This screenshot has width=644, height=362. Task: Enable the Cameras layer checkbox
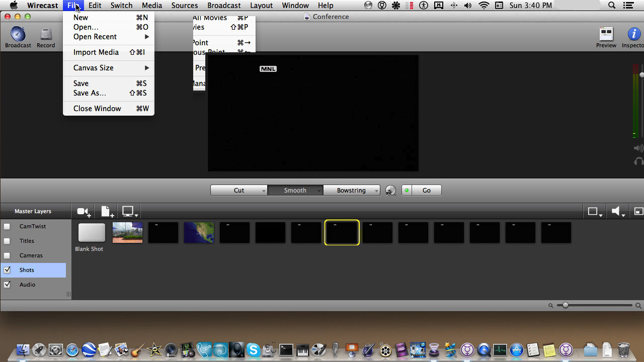pyautogui.click(x=7, y=255)
